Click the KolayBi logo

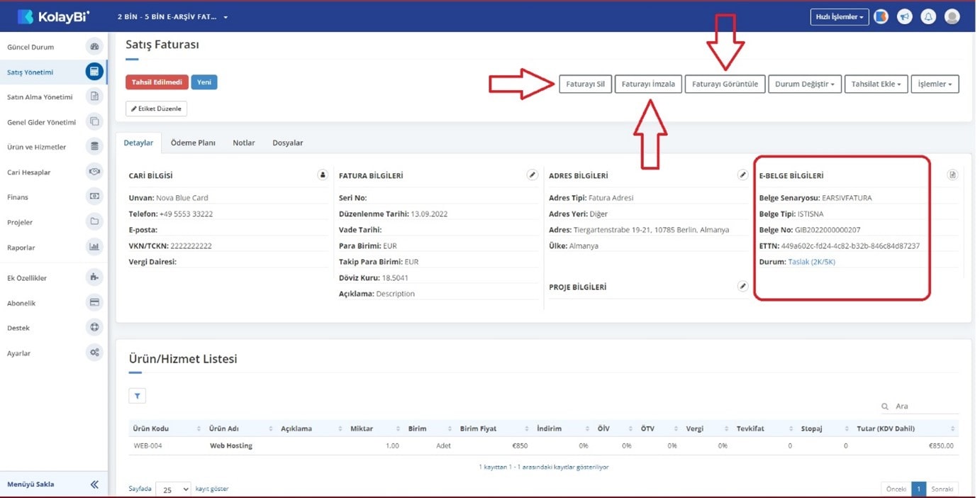[54, 16]
